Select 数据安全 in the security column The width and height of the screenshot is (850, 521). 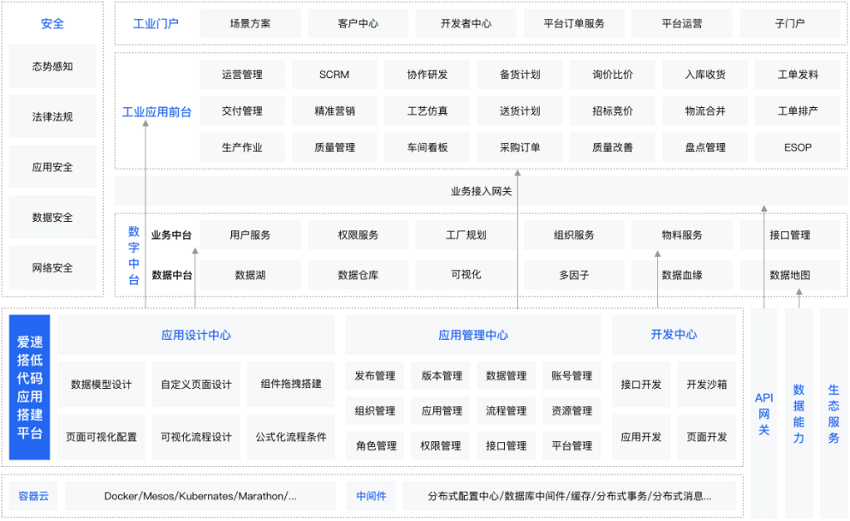pyautogui.click(x=52, y=217)
